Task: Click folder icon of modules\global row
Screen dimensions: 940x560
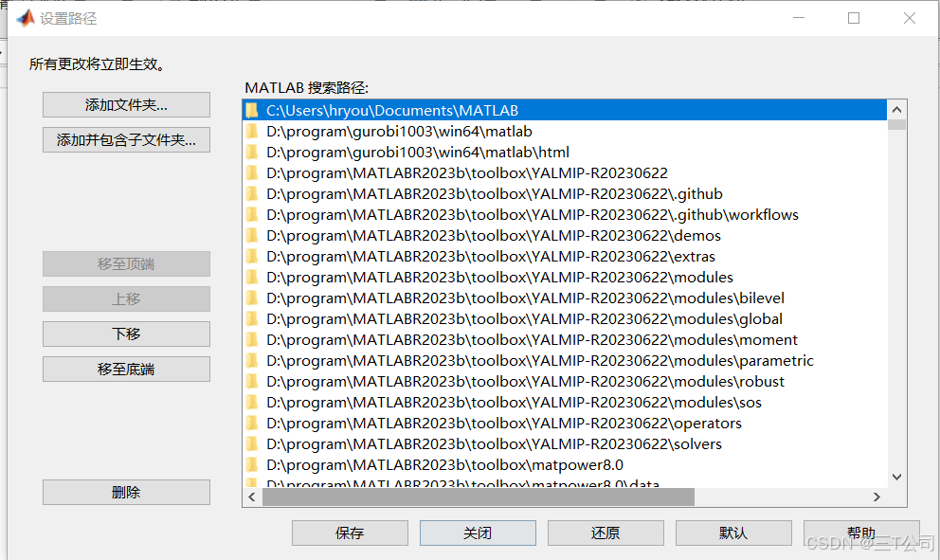Action: [252, 319]
